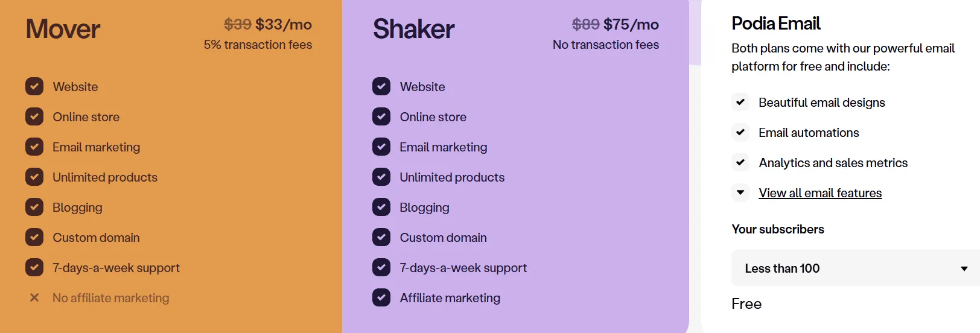This screenshot has height=333, width=980.
Task: Click the checkmark beside Analytics and sales metrics
Action: click(740, 162)
